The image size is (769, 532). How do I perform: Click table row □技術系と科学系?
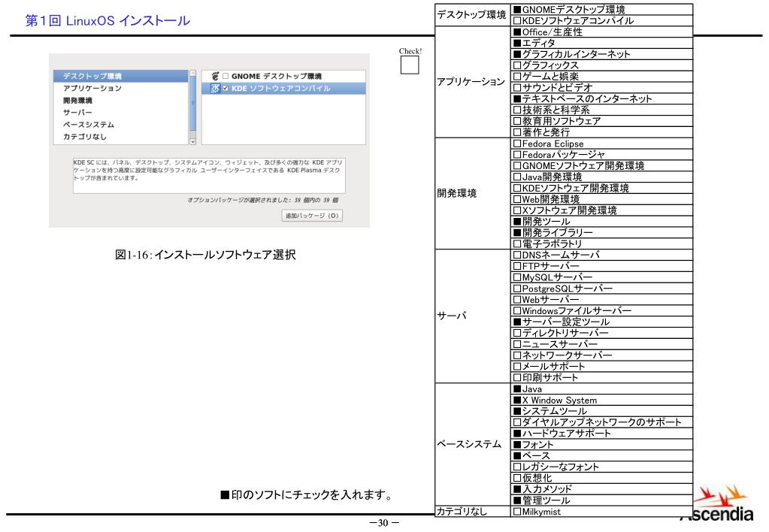[602, 110]
